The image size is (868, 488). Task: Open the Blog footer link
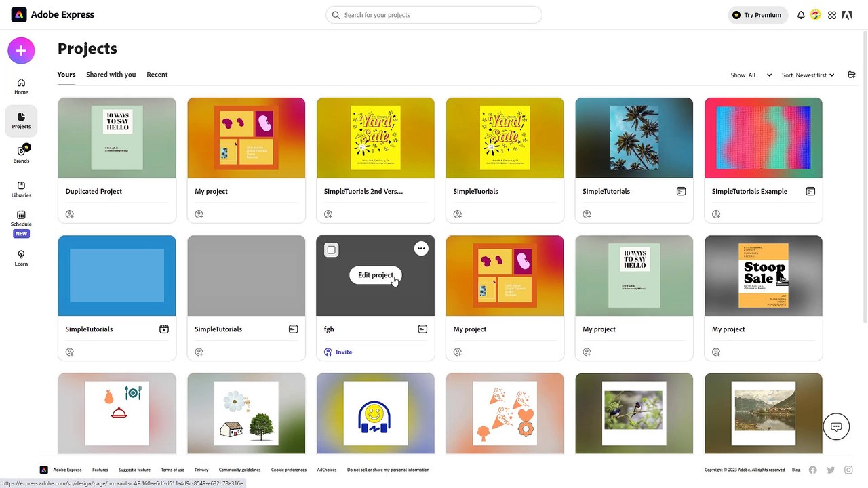(x=796, y=470)
